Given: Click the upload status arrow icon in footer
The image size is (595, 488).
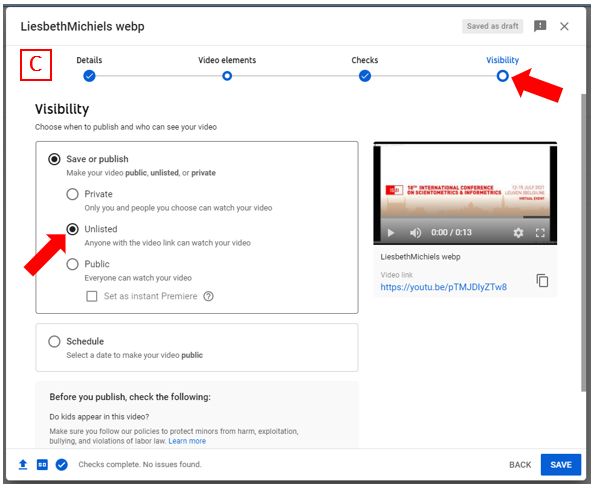Looking at the screenshot, I should click(23, 464).
